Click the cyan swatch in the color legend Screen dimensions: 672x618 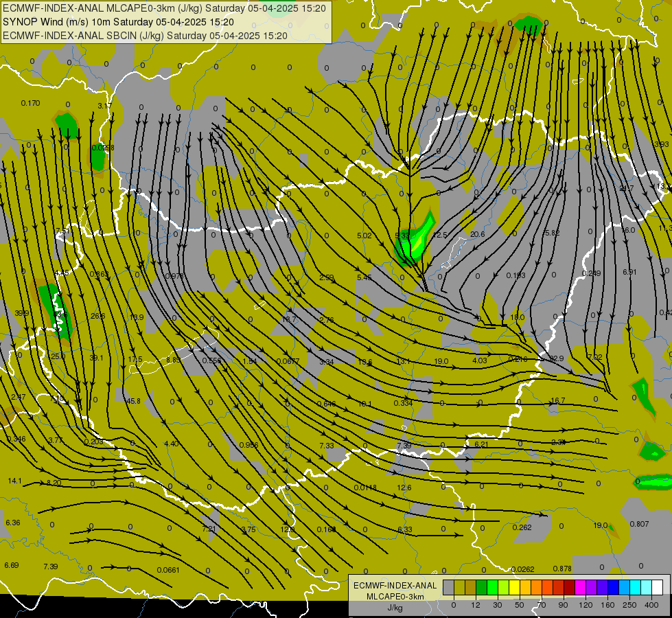635,588
